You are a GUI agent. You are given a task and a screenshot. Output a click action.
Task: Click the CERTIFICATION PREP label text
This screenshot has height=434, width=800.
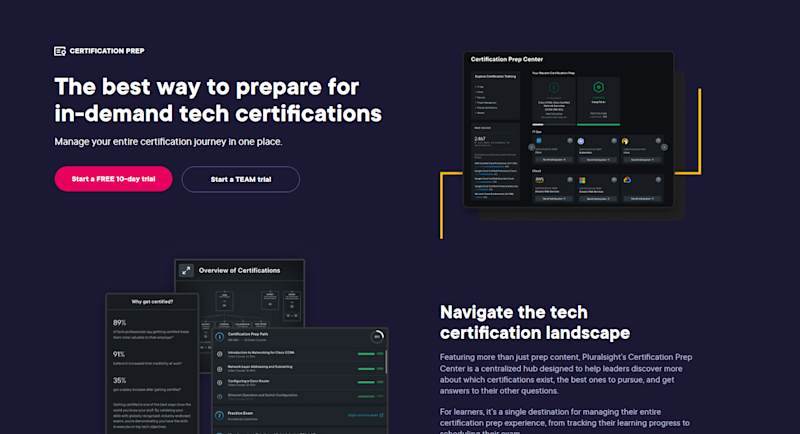tap(107, 51)
